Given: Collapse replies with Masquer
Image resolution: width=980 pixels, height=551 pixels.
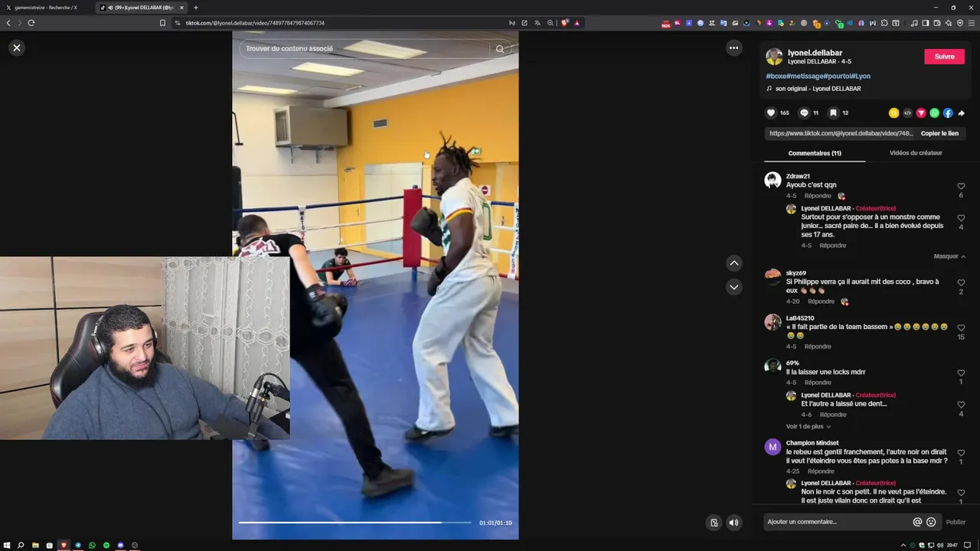Looking at the screenshot, I should [949, 256].
